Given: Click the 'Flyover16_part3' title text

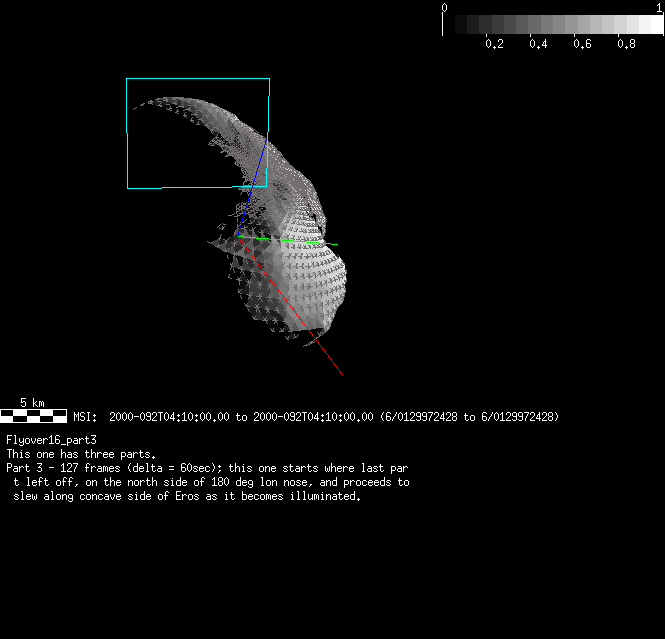Looking at the screenshot, I should [51, 440].
